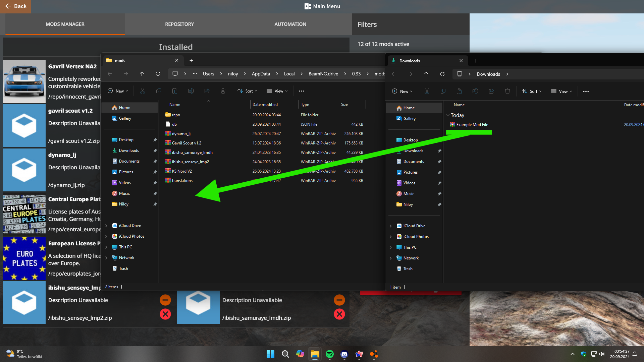644x362 pixels.
Task: Go up one folder in Downloads window
Action: tap(426, 74)
